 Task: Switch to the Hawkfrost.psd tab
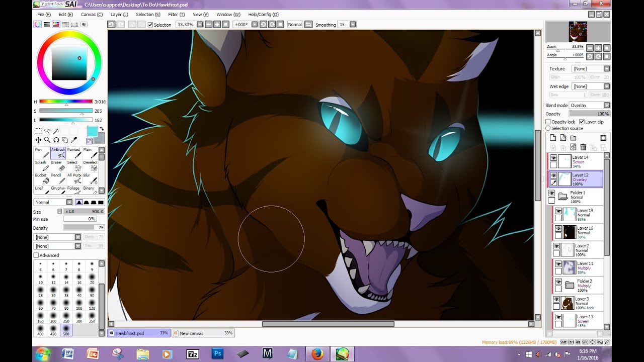point(138,333)
